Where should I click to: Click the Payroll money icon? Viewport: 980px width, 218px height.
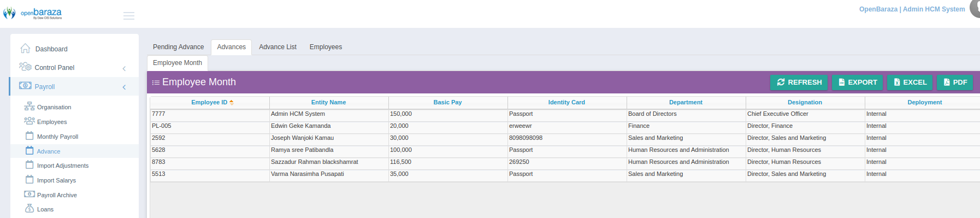(25, 86)
